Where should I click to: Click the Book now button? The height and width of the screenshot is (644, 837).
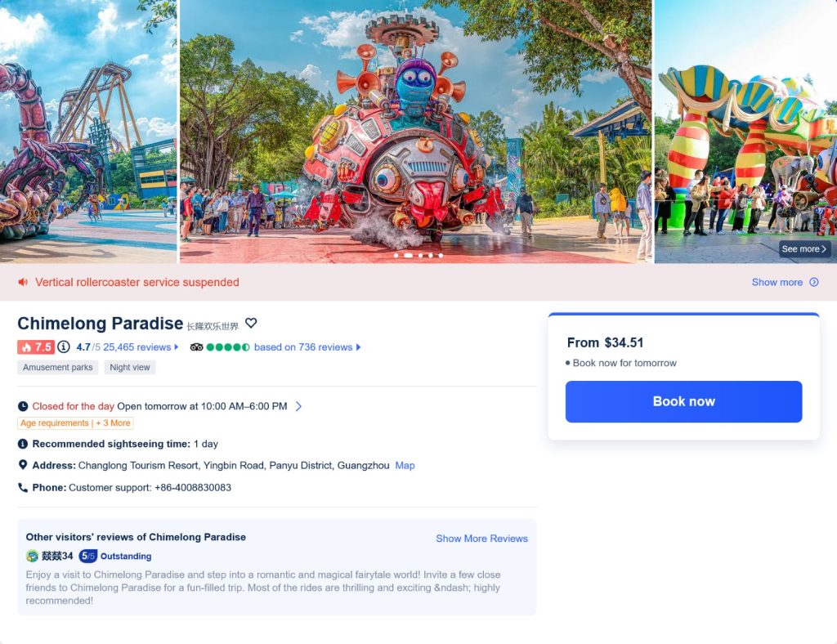point(683,401)
